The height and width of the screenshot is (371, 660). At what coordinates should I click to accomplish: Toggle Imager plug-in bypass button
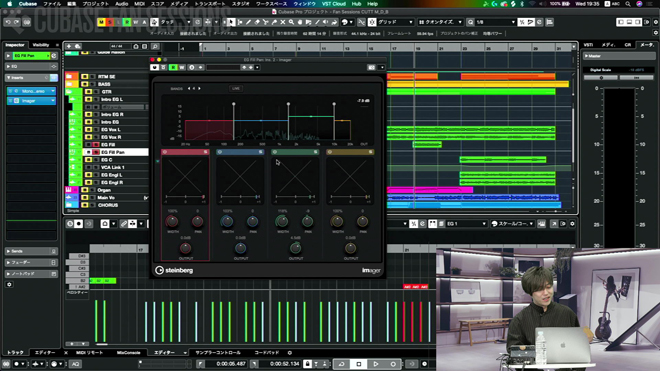154,67
